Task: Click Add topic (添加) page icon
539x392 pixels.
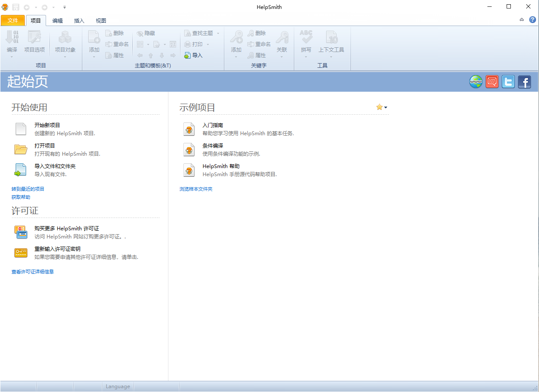Action: click(x=94, y=37)
